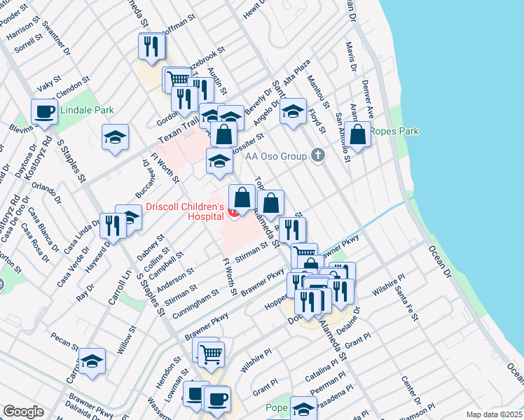Open the Driscoll Children's Hospital red pin
Image resolution: width=524 pixels, height=420 pixels.
point(234,213)
